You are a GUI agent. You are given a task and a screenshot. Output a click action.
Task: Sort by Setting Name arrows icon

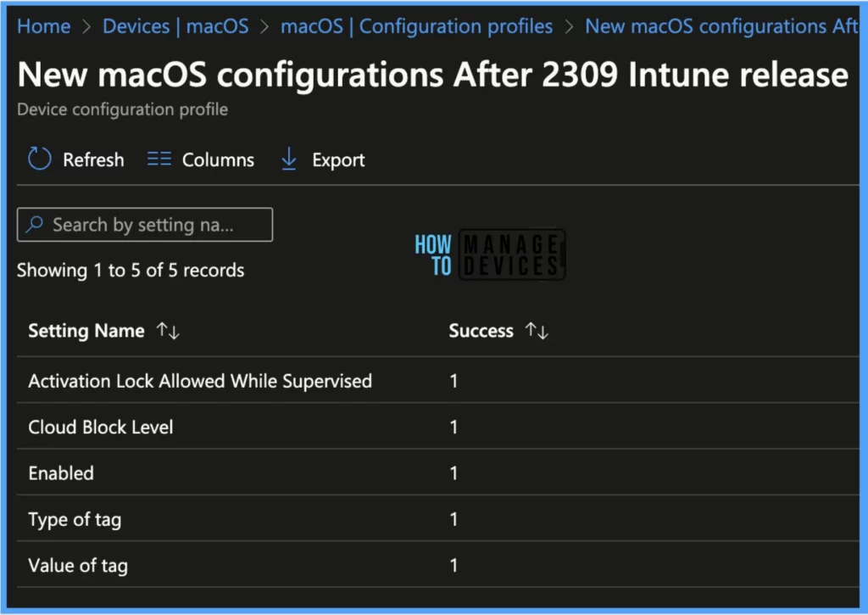[168, 332]
